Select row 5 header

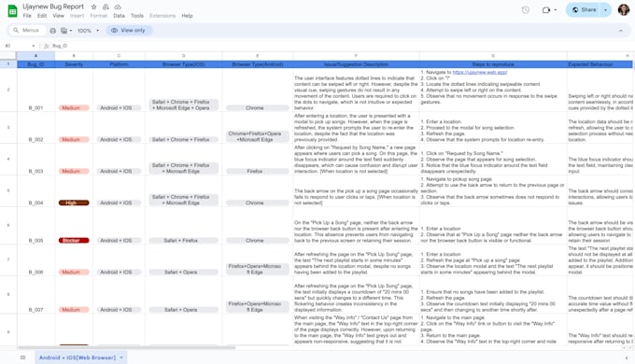pos(8,190)
